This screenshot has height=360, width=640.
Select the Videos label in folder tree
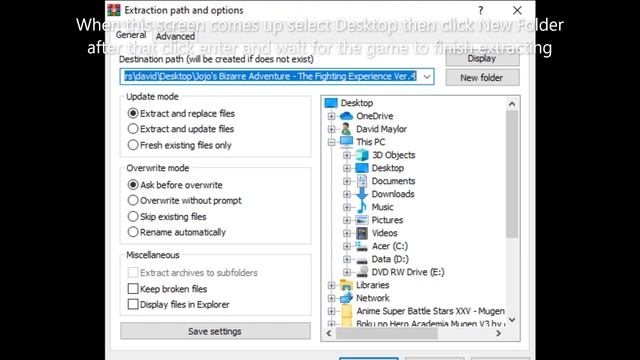click(384, 233)
